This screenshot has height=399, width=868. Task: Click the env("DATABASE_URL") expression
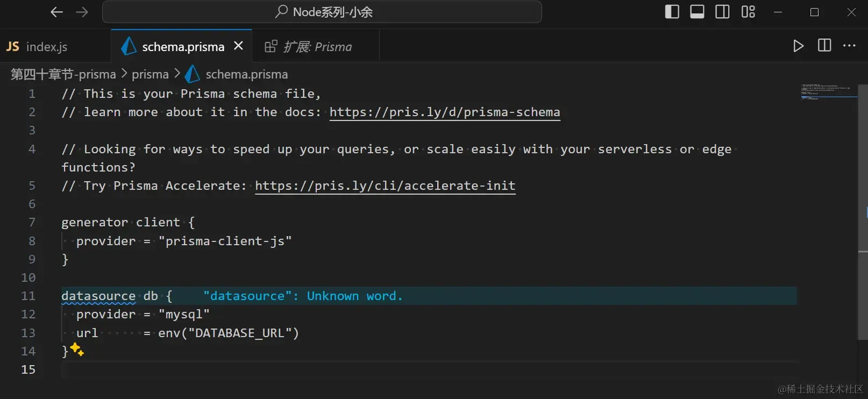click(x=229, y=333)
